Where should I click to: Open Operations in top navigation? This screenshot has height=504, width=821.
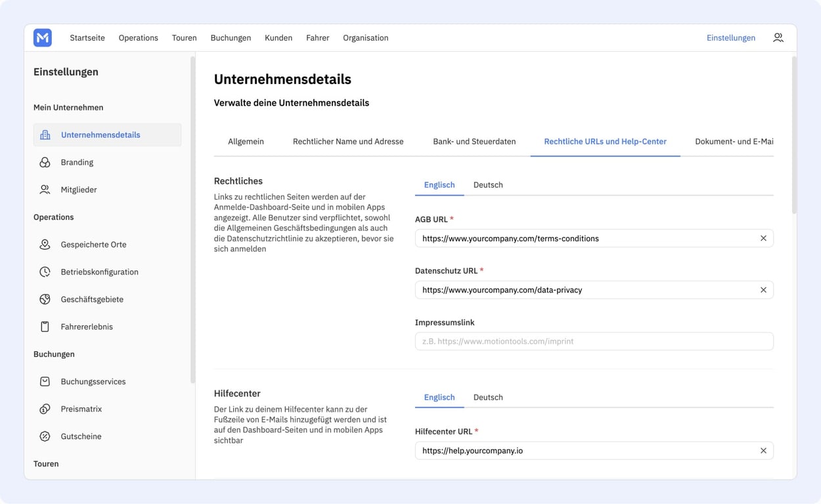[139, 38]
